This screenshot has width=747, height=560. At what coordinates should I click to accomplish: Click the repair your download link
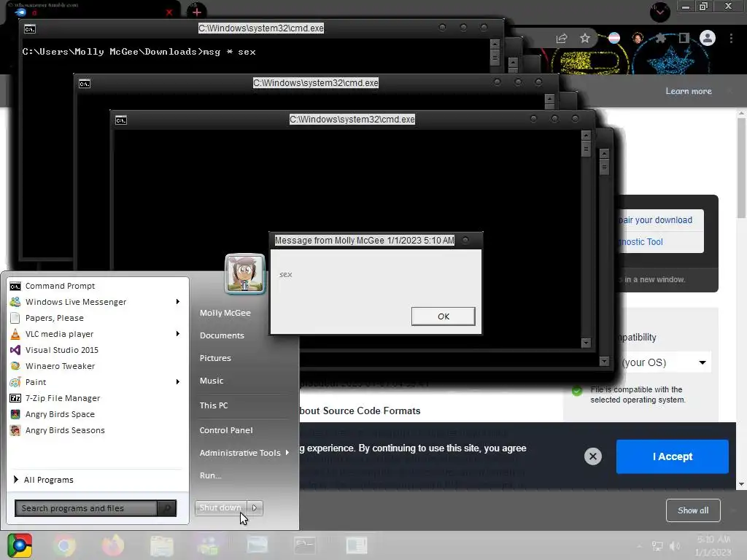(655, 220)
